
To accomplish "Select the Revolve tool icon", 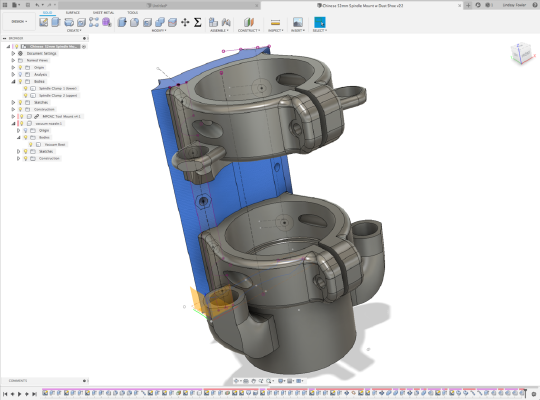I will point(69,22).
